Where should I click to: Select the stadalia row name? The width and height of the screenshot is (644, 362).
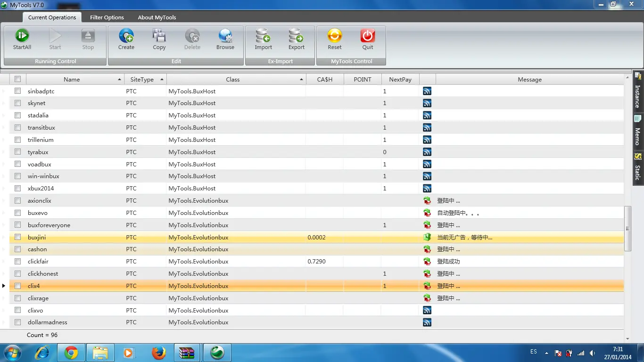coord(38,115)
